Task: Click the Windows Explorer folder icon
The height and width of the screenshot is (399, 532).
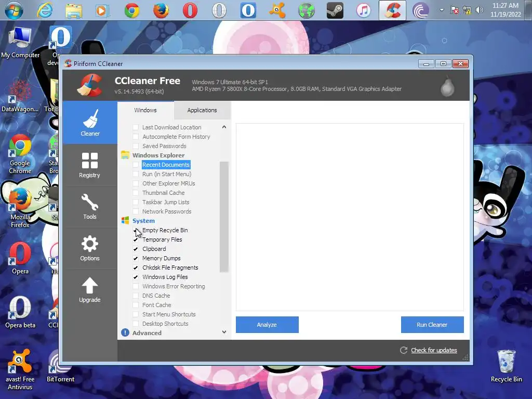Action: [x=125, y=155]
